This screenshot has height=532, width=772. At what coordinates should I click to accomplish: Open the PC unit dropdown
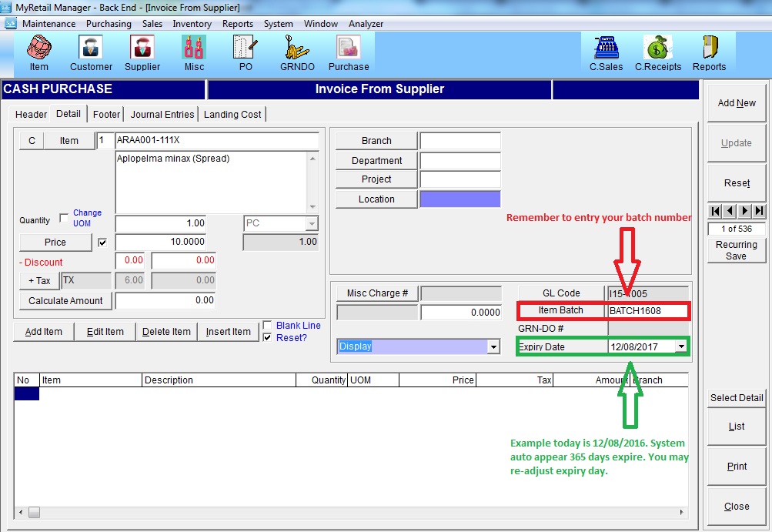tap(311, 223)
